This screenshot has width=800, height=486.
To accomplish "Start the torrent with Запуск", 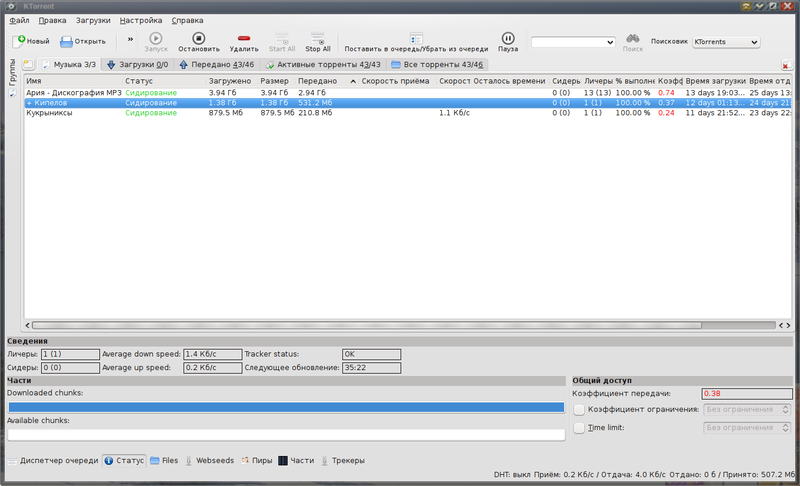I will pyautogui.click(x=156, y=42).
